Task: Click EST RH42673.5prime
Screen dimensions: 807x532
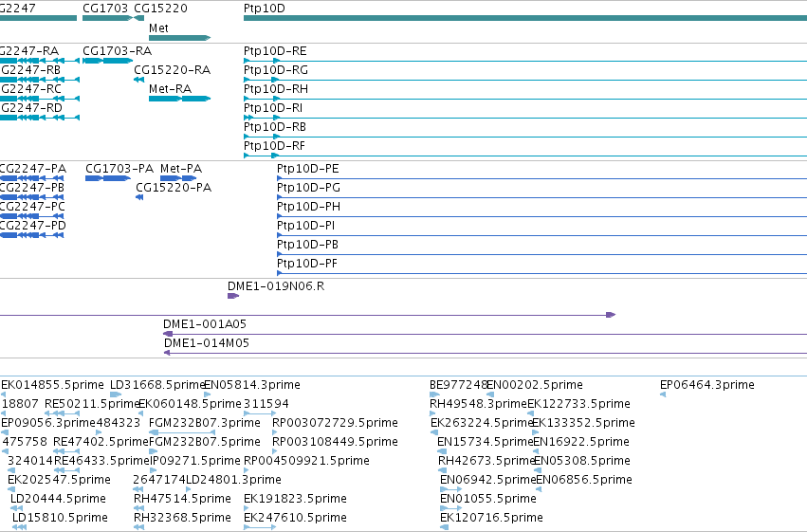Action: [x=486, y=461]
